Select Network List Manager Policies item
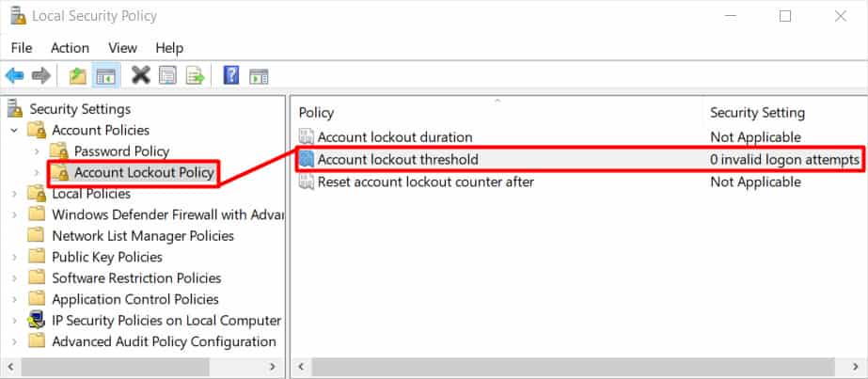The height and width of the screenshot is (379, 868). [143, 236]
